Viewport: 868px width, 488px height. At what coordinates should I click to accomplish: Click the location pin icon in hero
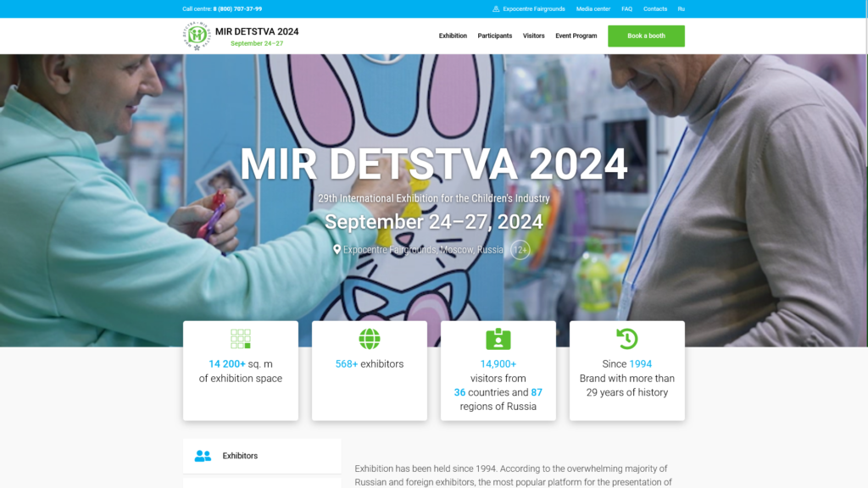tap(337, 250)
